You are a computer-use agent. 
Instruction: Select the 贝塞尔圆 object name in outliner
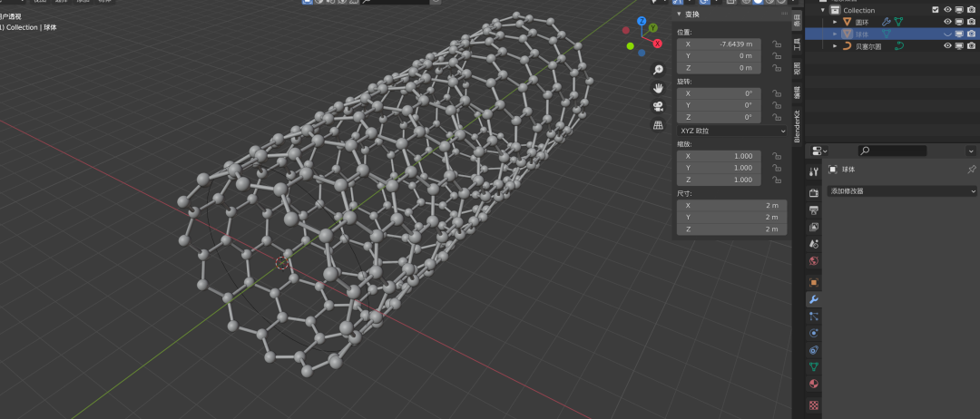[868, 45]
